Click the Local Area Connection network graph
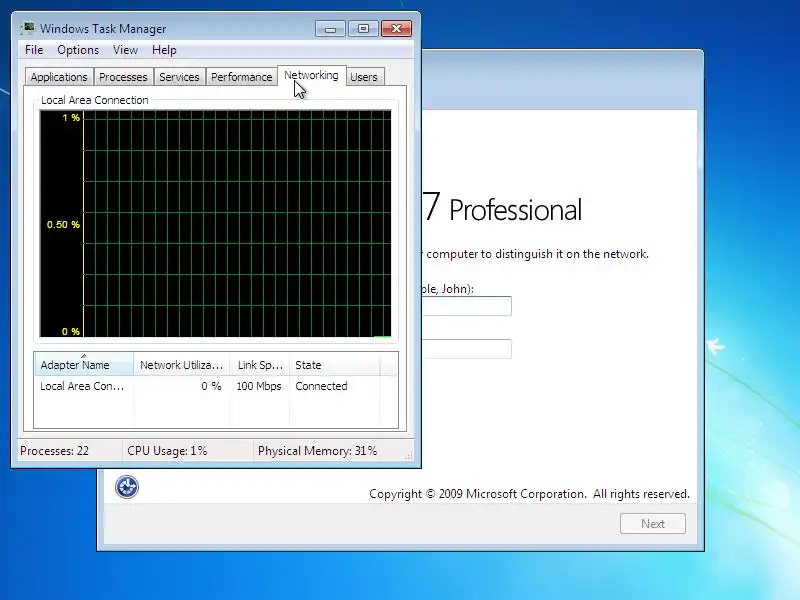This screenshot has width=800, height=600. [215, 223]
